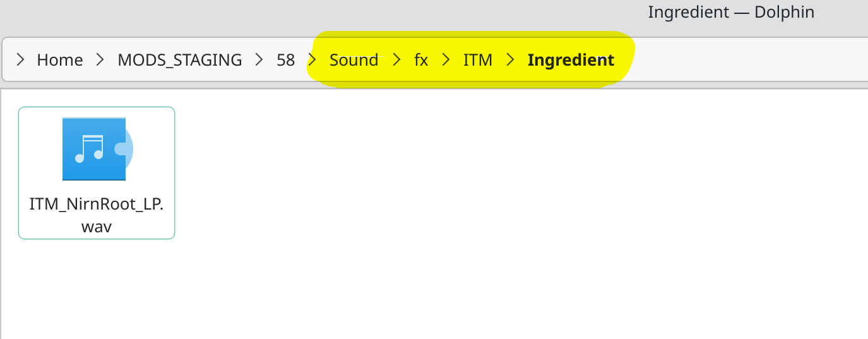Click empty view area right of the file

(505, 189)
